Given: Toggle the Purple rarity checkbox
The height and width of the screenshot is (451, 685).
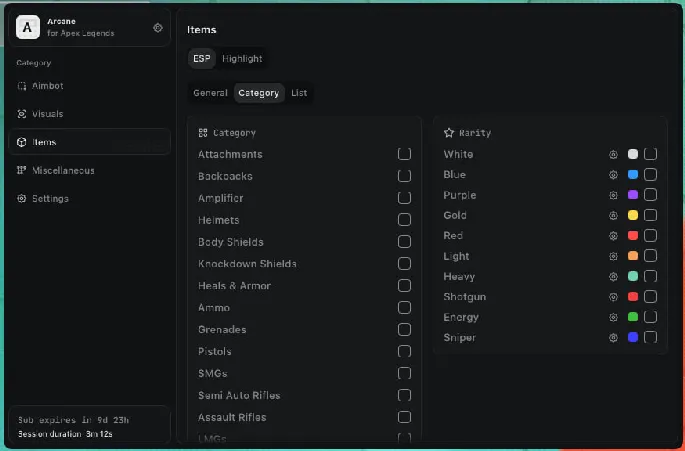Looking at the screenshot, I should 651,195.
